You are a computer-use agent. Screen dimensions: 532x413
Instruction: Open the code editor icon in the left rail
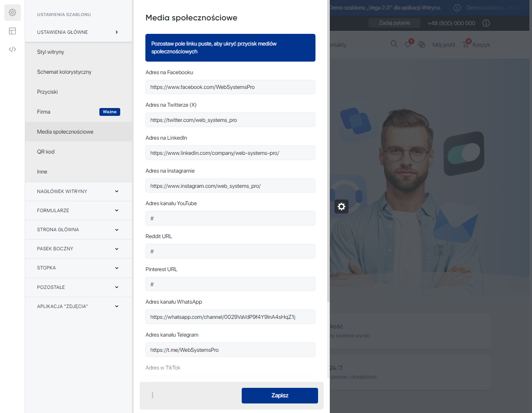pyautogui.click(x=12, y=49)
